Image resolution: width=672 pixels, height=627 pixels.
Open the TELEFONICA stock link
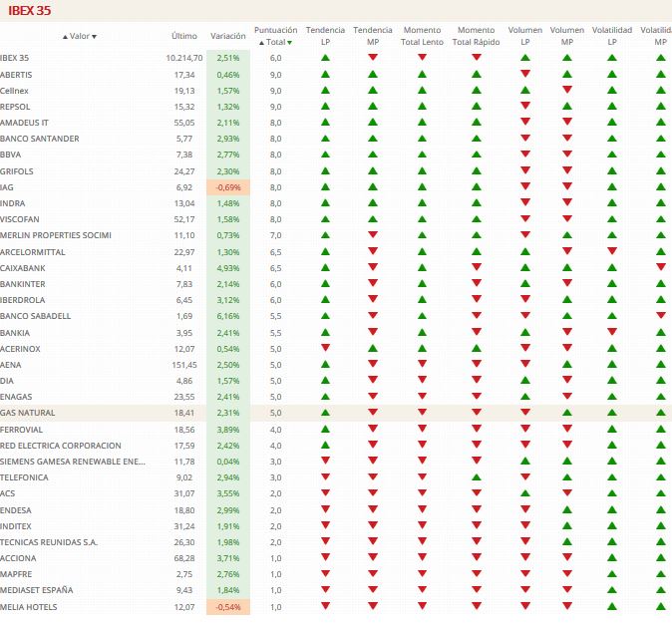coord(24,477)
